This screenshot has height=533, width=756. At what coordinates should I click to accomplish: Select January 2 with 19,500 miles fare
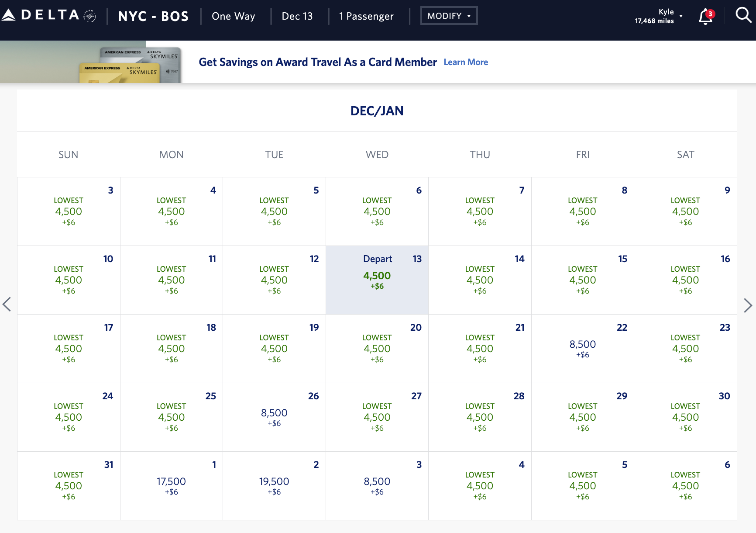pyautogui.click(x=274, y=485)
